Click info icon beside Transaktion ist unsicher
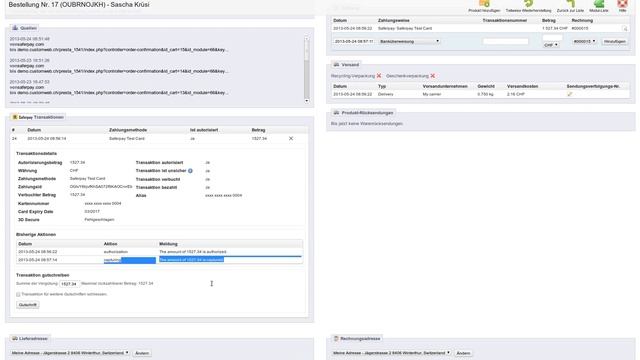640x360 pixels. [x=190, y=171]
